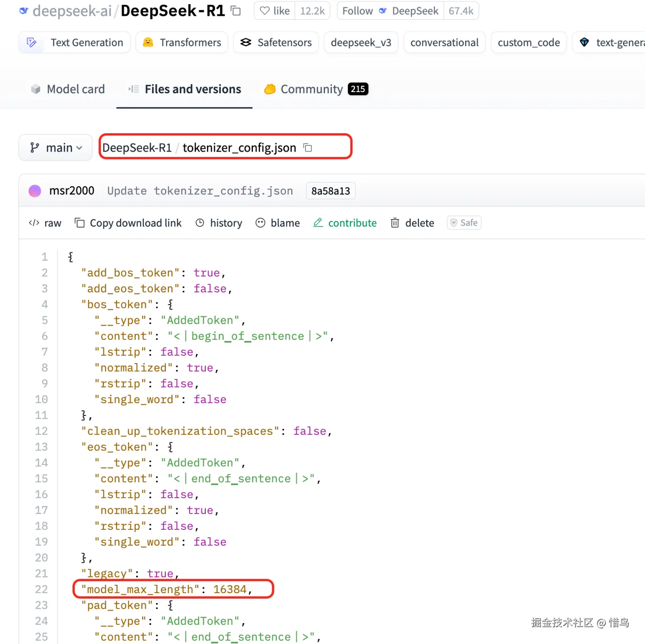Viewport: 645px width, 644px height.
Task: Click begin_of_sentence content string
Action: point(247,336)
